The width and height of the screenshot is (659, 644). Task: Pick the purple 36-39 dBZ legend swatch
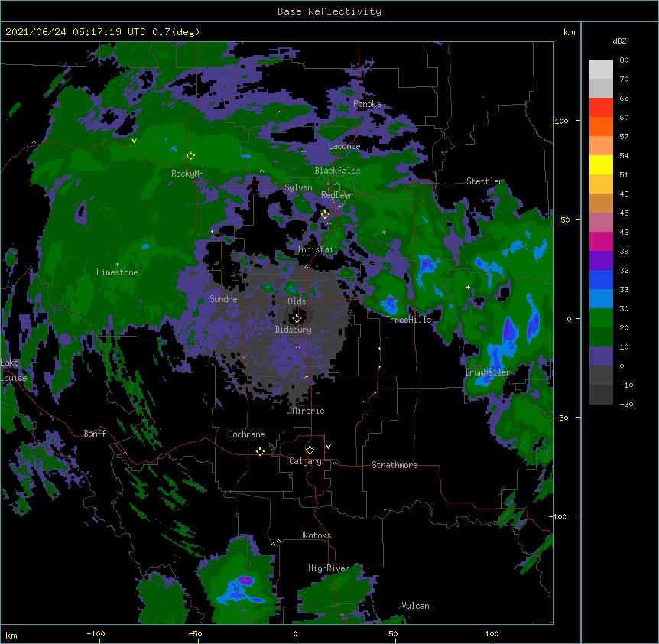pos(601,261)
